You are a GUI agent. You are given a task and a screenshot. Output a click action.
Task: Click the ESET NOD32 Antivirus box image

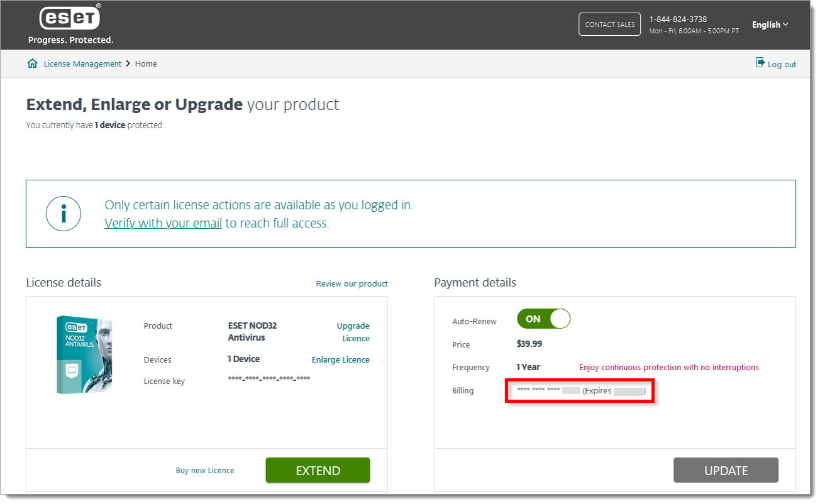pos(85,354)
